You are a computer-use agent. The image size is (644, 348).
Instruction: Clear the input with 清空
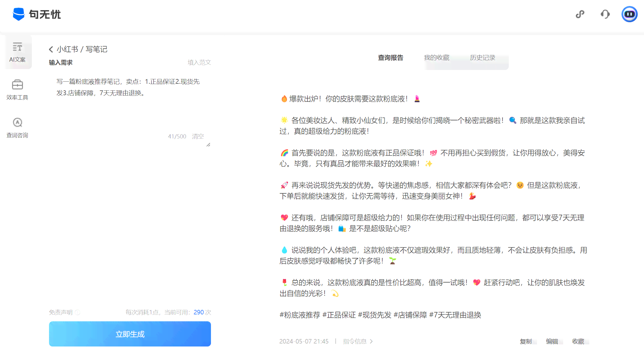(198, 136)
